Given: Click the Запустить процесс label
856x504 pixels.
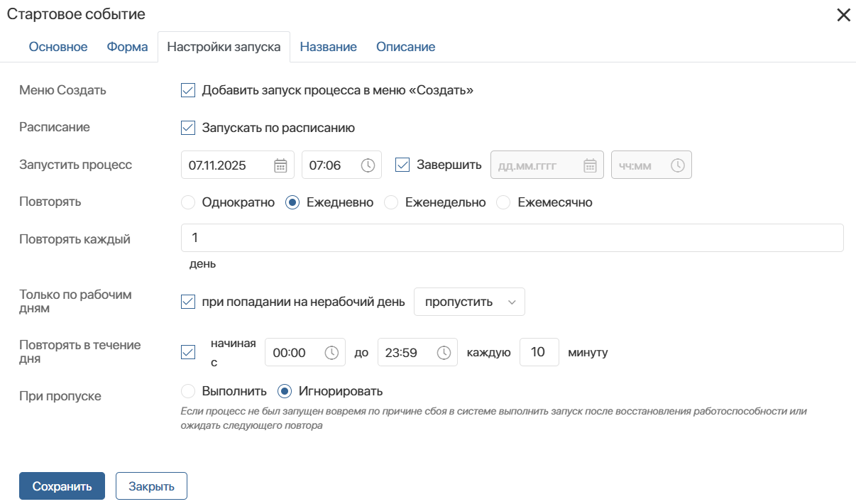Looking at the screenshot, I should 75,165.
